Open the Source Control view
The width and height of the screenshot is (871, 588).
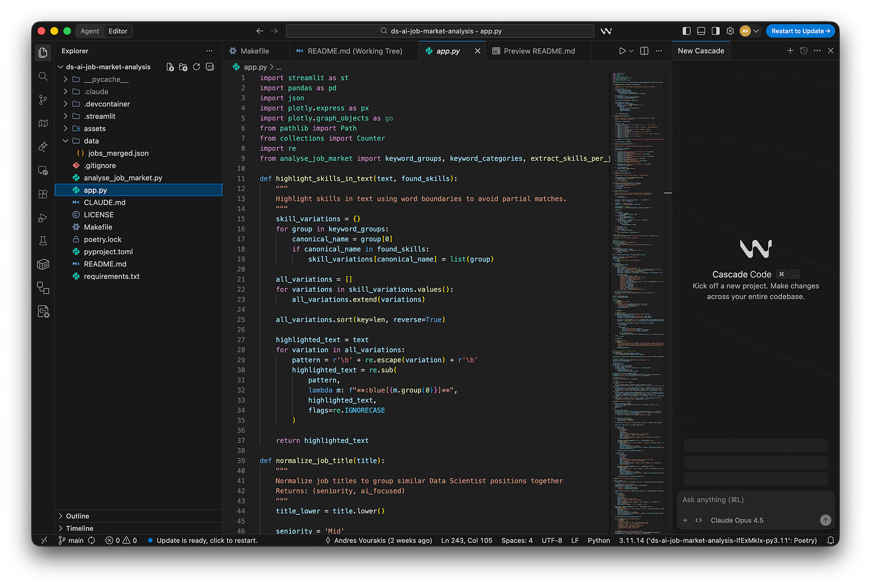(43, 100)
